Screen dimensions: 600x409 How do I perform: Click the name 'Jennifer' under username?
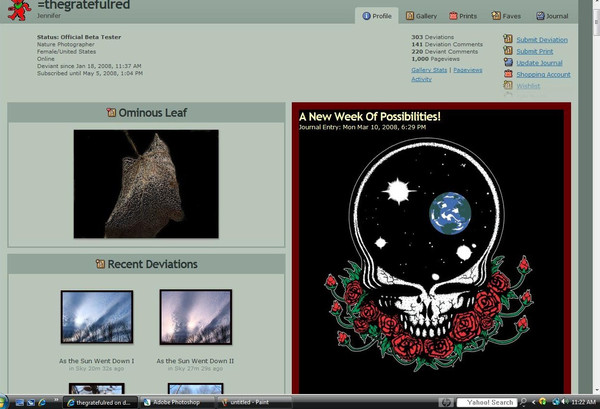pos(49,16)
